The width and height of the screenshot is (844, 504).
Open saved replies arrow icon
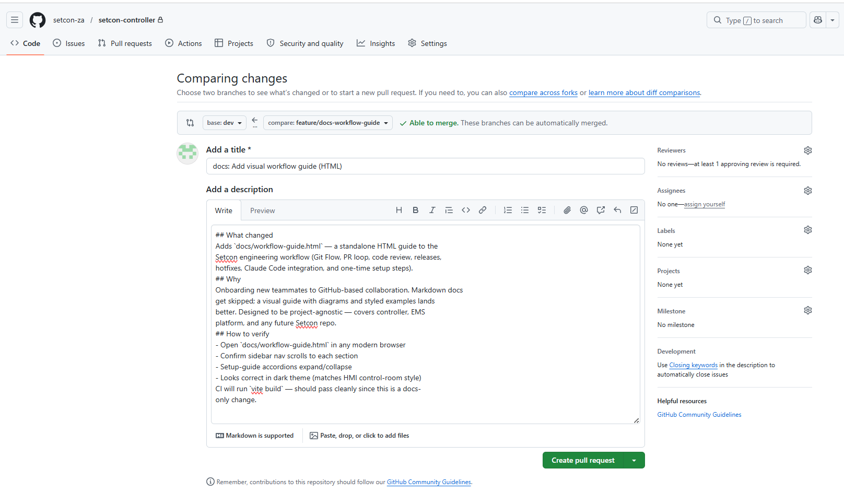617,210
